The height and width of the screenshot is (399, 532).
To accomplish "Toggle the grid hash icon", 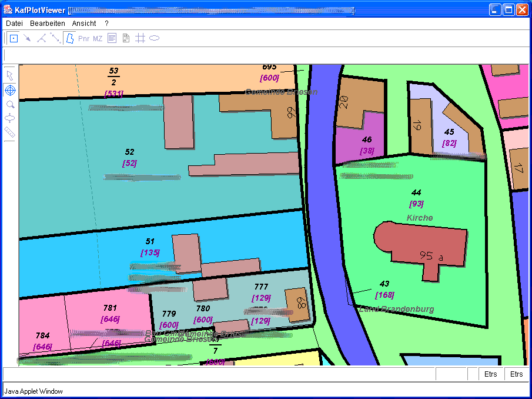I will click(x=140, y=39).
